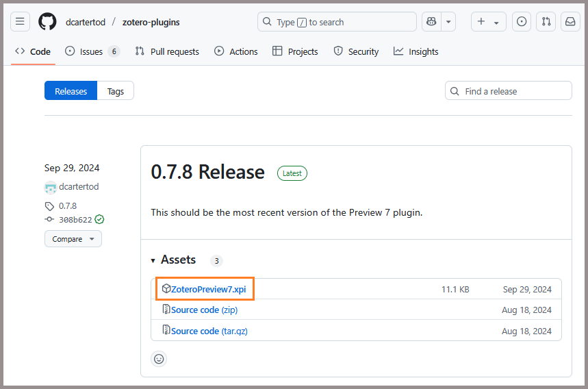Expand the Copilot dropdown arrow
Viewport: 588px width, 389px height.
tap(448, 22)
